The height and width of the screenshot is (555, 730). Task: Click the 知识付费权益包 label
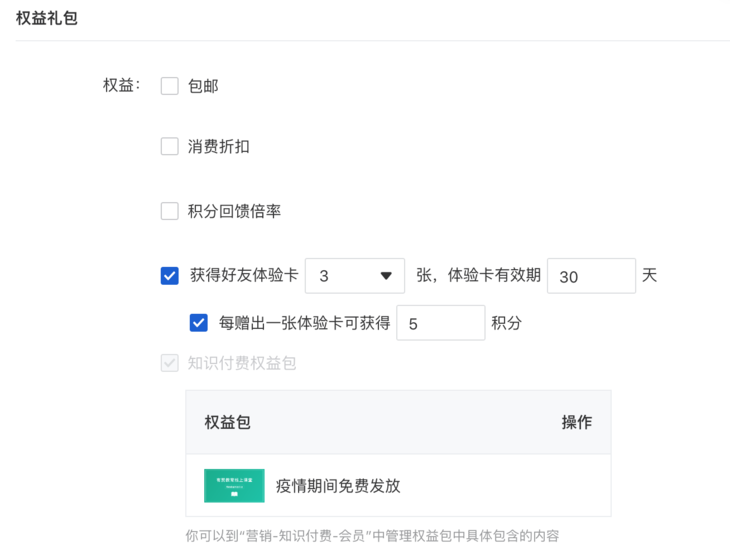tap(242, 363)
